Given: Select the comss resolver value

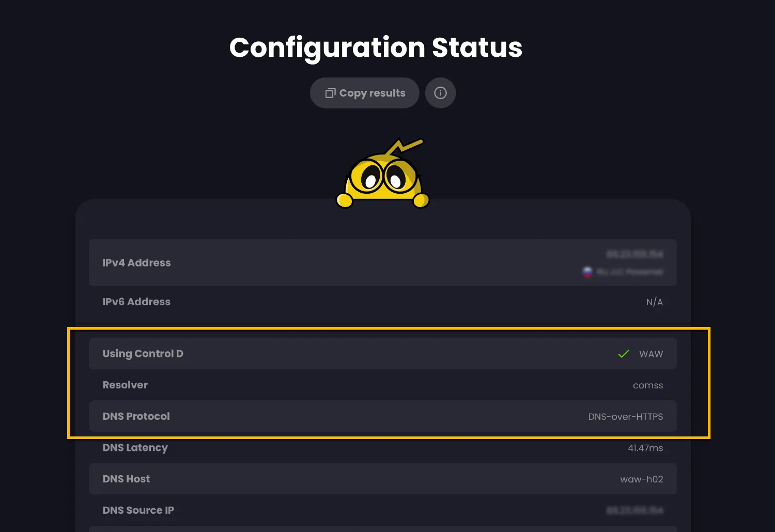Looking at the screenshot, I should point(647,385).
